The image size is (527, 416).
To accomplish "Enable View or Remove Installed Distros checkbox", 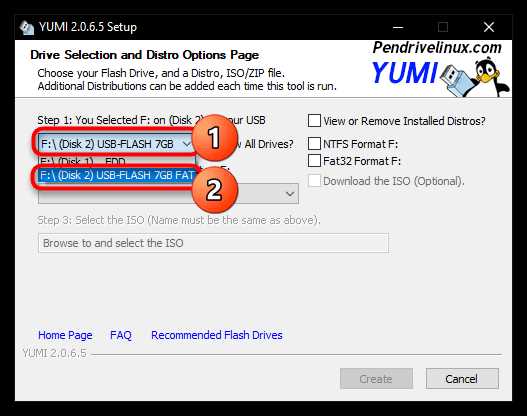I will [x=314, y=120].
